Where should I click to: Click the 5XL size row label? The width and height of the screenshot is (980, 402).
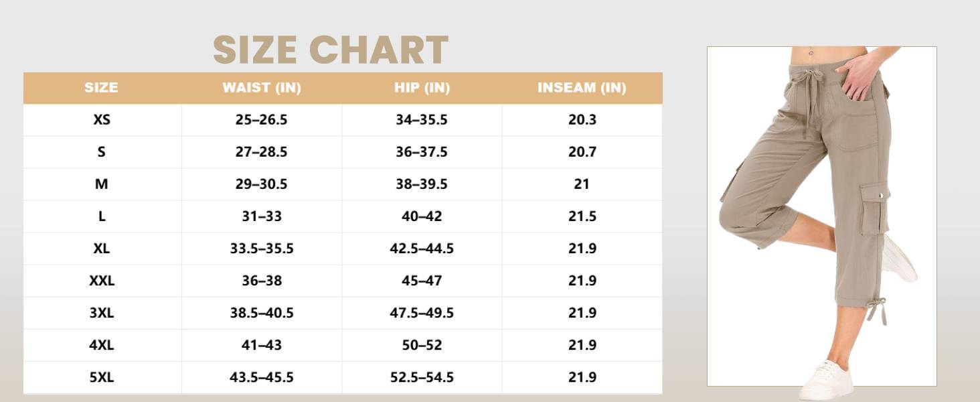pyautogui.click(x=102, y=377)
